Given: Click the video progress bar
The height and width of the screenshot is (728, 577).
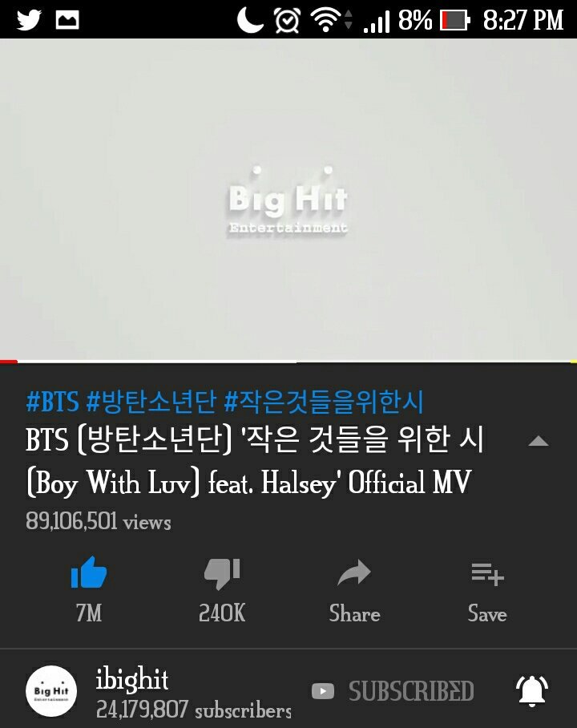Looking at the screenshot, I should (x=288, y=362).
